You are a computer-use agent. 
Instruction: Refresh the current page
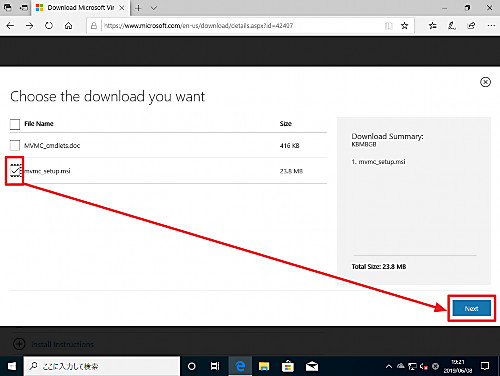(49, 26)
